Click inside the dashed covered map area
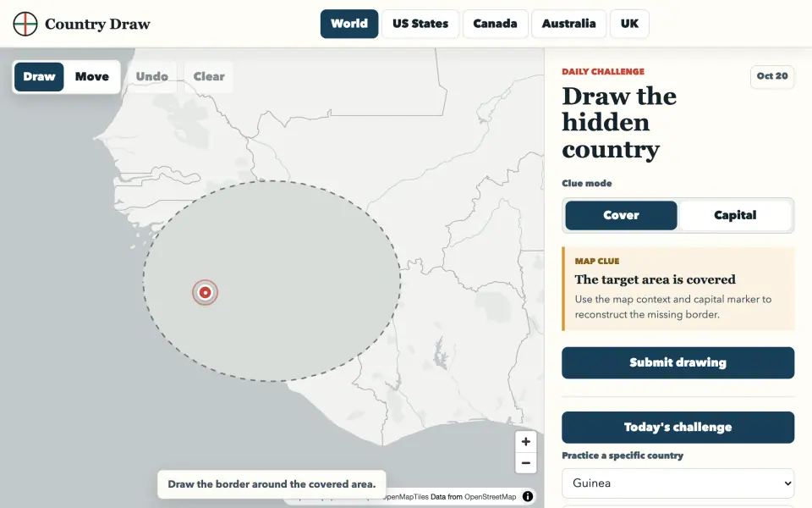The image size is (812, 508). point(272,281)
